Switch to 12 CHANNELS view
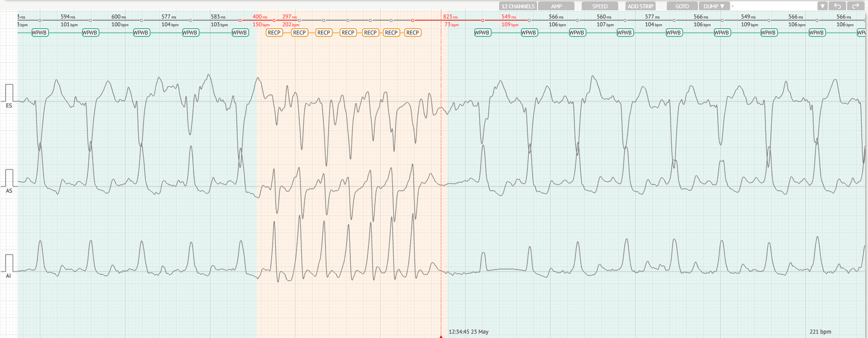This screenshot has width=868, height=338. [x=518, y=6]
